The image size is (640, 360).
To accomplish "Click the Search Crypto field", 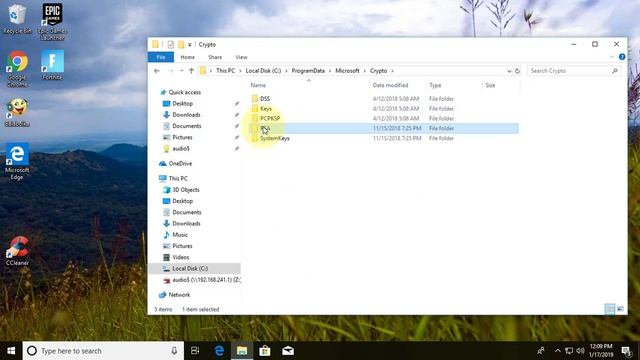I will [x=573, y=71].
